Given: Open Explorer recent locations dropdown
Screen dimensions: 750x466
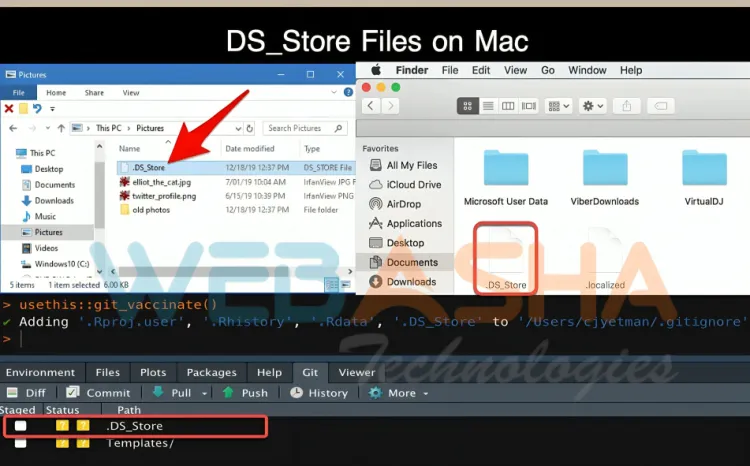Looking at the screenshot, I should pos(47,128).
